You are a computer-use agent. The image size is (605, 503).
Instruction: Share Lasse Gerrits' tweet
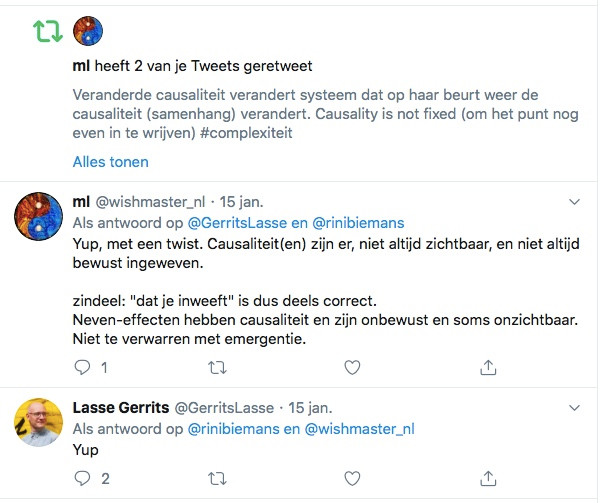488,478
